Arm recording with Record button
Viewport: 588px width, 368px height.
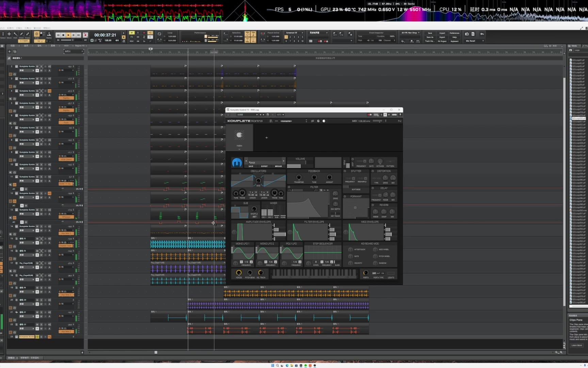pyautogui.click(x=85, y=35)
